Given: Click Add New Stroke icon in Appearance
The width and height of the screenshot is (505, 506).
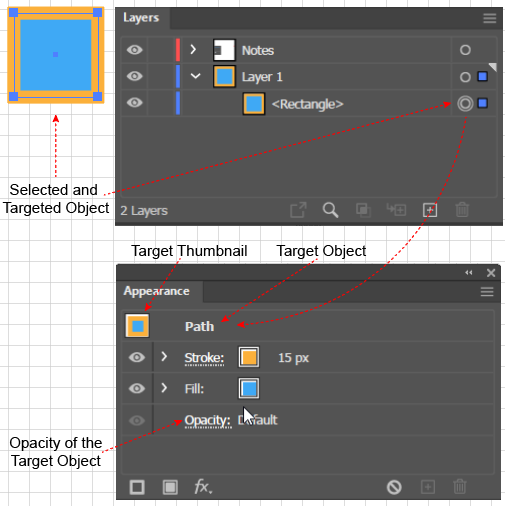Looking at the screenshot, I should point(137,487).
